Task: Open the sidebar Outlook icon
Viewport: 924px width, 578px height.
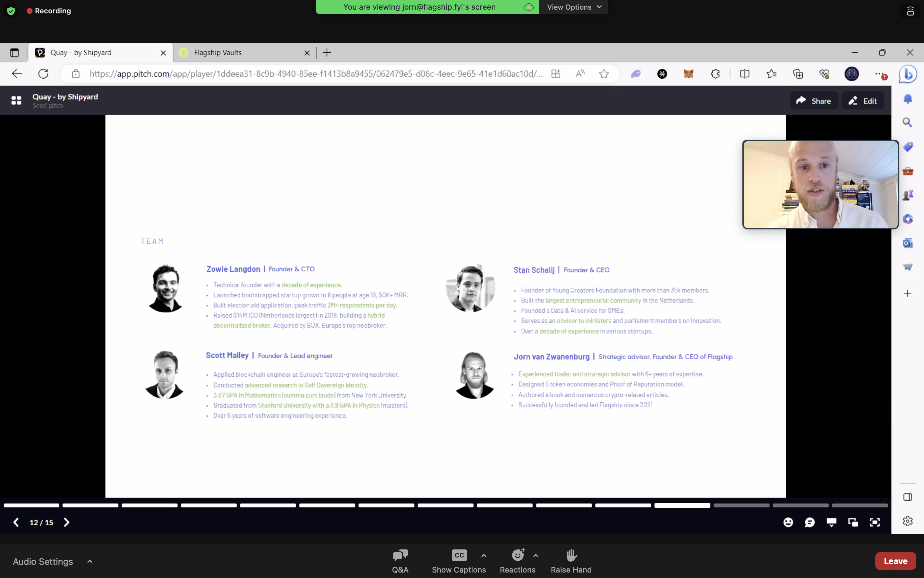Action: (908, 243)
